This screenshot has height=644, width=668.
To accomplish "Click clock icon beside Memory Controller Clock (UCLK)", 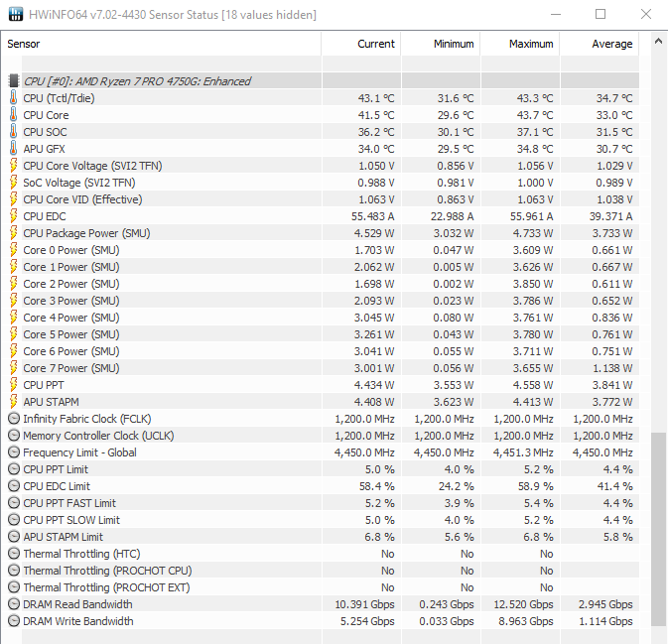I will click(14, 436).
